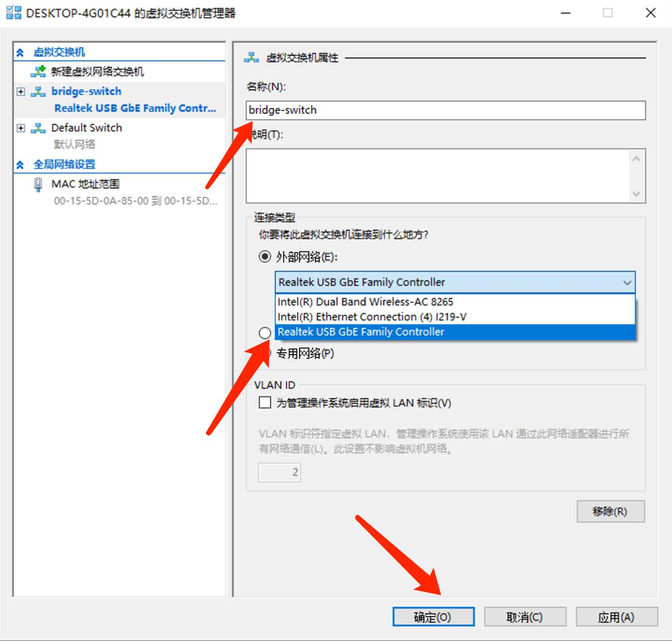Image resolution: width=672 pixels, height=641 pixels.
Task: Select Default Switch in the list
Action: pyautogui.click(x=87, y=128)
